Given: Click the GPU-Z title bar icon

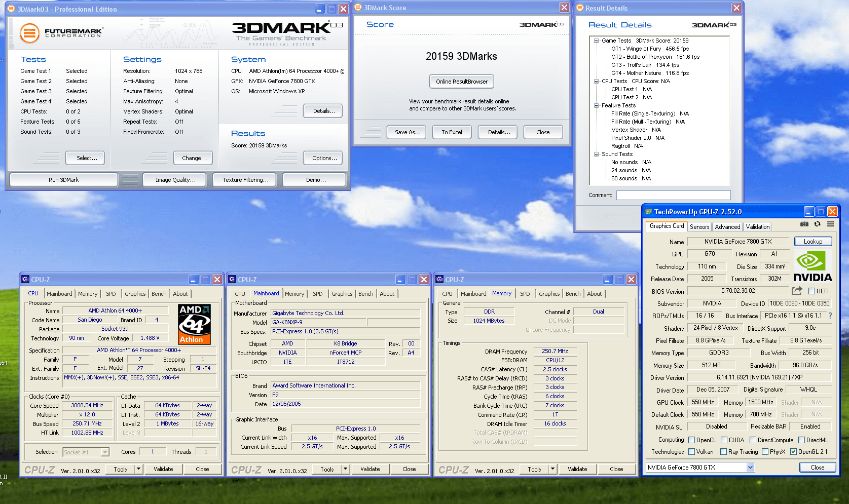Looking at the screenshot, I should pyautogui.click(x=648, y=212).
